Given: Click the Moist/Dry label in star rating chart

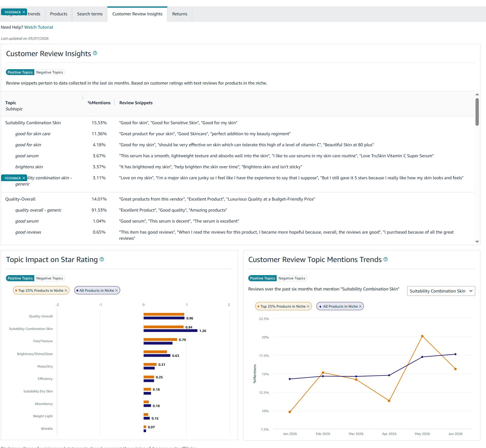Looking at the screenshot, I should (45, 366).
